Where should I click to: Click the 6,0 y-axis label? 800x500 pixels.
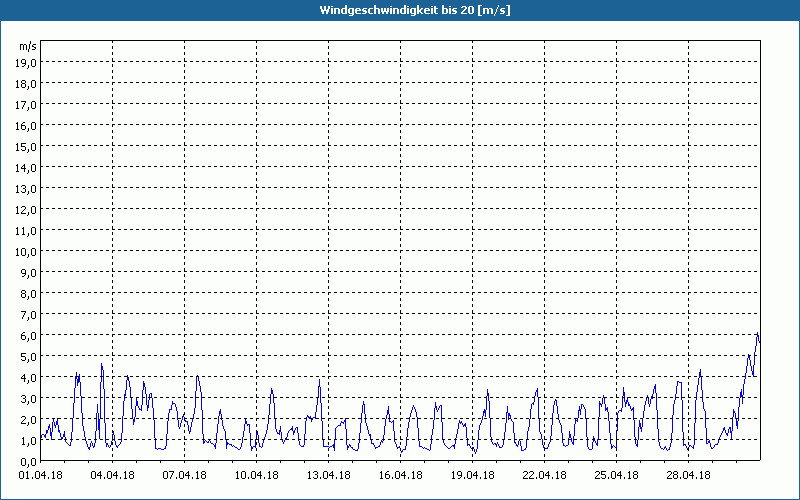click(29, 336)
